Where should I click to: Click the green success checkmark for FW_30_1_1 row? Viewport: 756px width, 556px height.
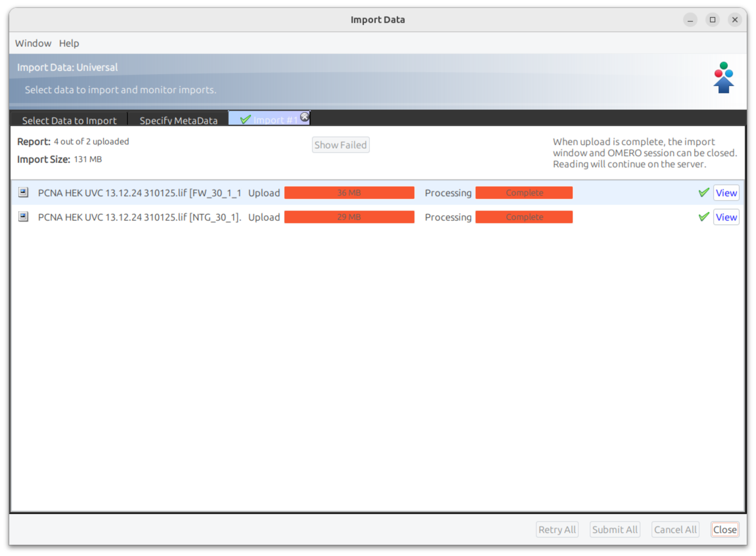[x=703, y=193]
